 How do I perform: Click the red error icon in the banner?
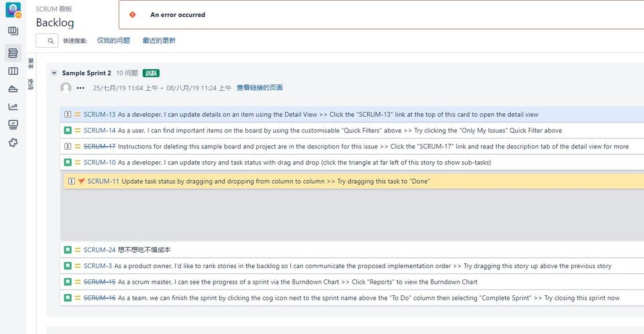coord(132,15)
